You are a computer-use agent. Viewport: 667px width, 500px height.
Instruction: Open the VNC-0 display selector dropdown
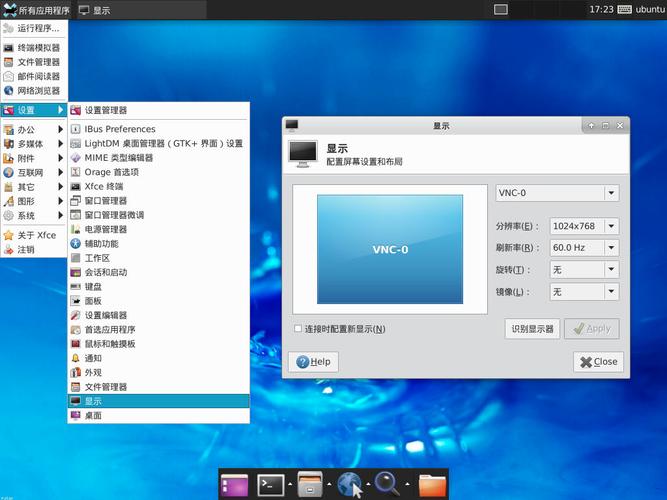pyautogui.click(x=557, y=193)
